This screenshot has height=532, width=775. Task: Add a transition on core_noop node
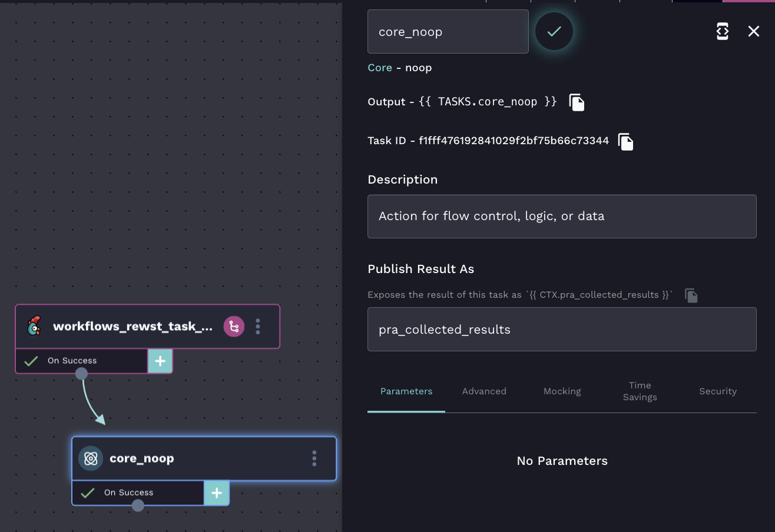(217, 493)
